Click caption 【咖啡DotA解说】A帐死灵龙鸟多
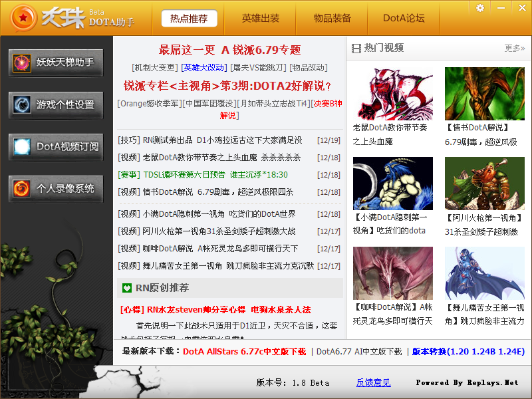This screenshot has width=532, height=399. tap(393, 314)
